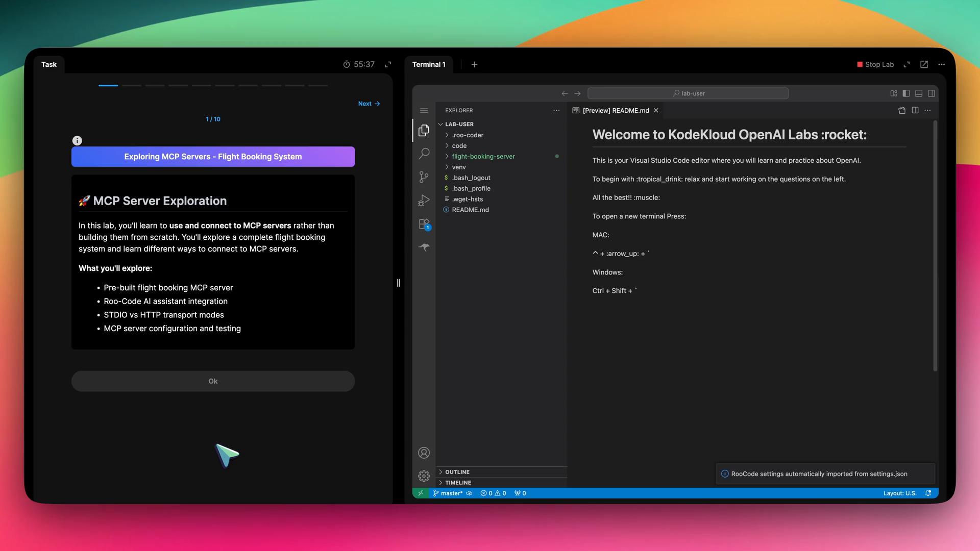Open the Run and Debug view
Screen dimensions: 980x551
[x=424, y=201]
